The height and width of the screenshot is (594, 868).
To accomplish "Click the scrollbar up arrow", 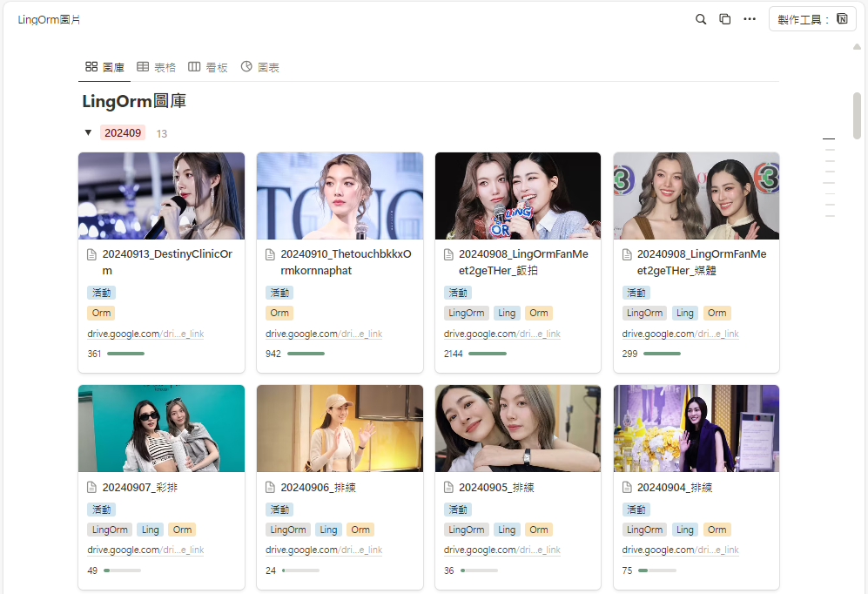I will point(857,47).
